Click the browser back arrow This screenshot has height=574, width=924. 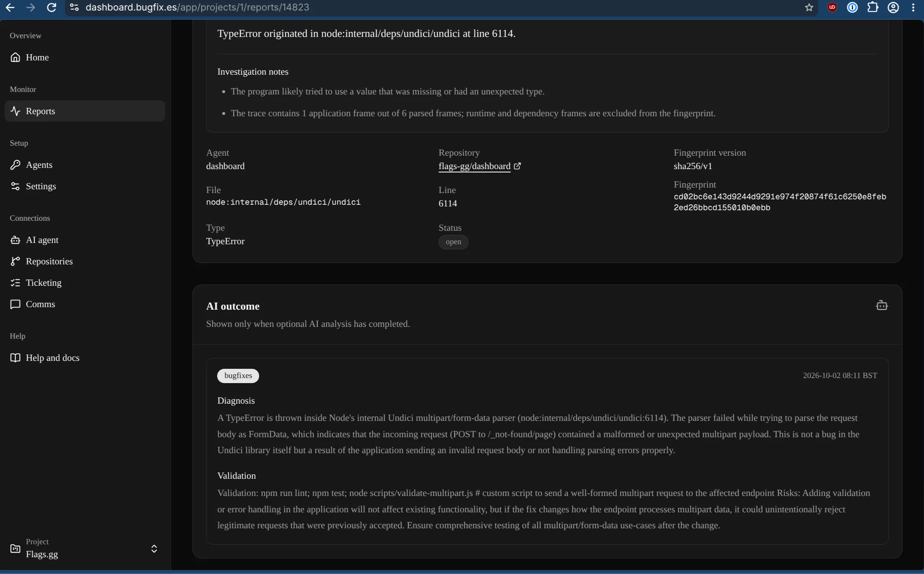click(x=10, y=7)
